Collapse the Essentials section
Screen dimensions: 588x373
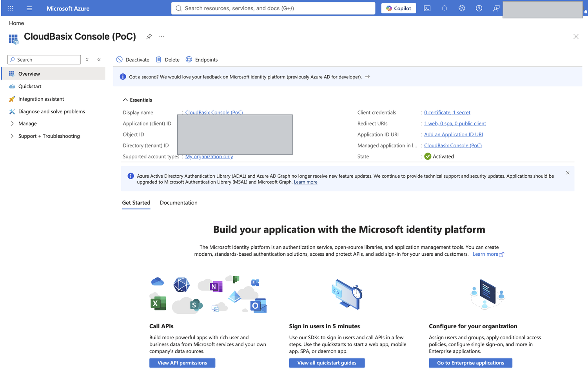138,100
